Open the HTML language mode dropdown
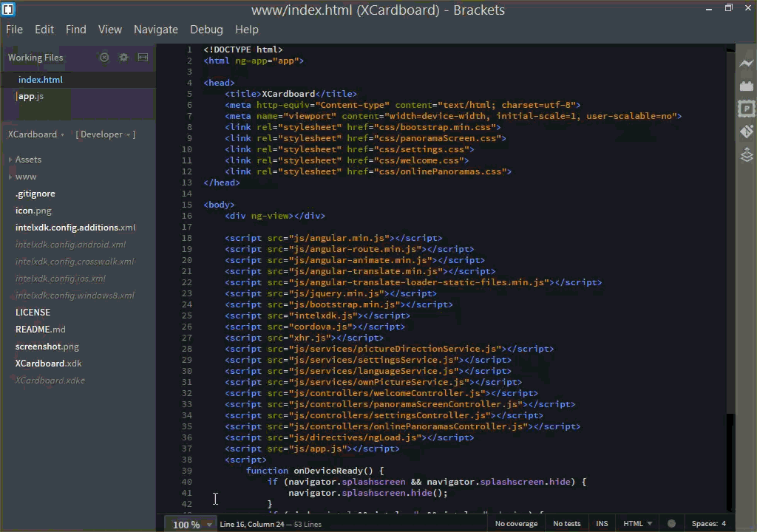The image size is (757, 532). 637,523
